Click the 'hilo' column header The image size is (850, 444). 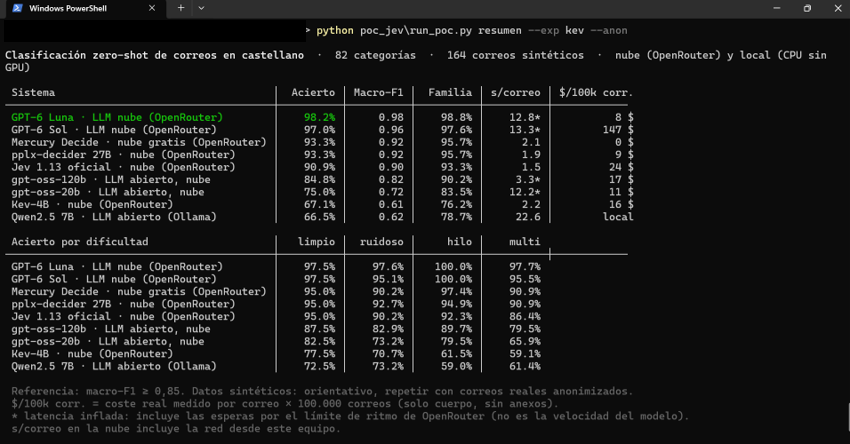pyautogui.click(x=459, y=242)
